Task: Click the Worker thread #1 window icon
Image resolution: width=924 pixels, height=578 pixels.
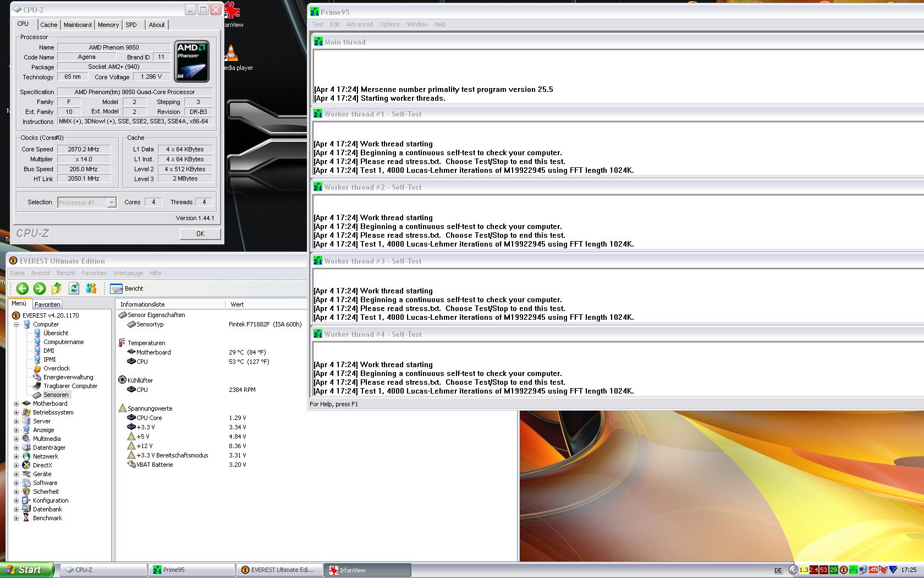Action: click(318, 114)
